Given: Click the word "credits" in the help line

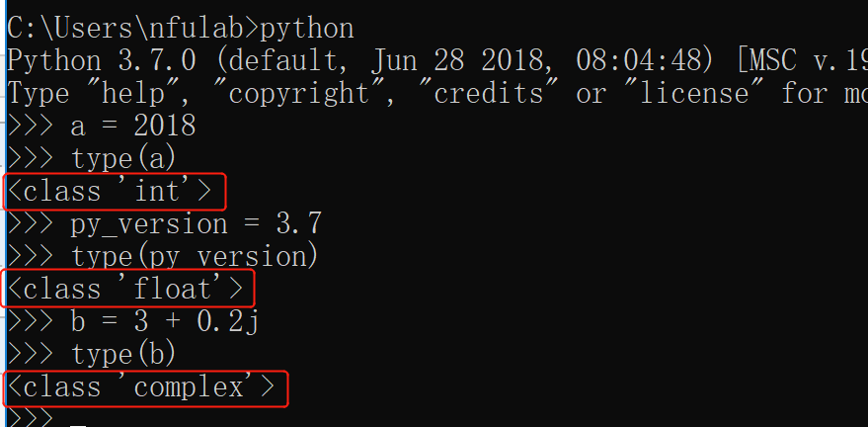Looking at the screenshot, I should click(x=488, y=94).
